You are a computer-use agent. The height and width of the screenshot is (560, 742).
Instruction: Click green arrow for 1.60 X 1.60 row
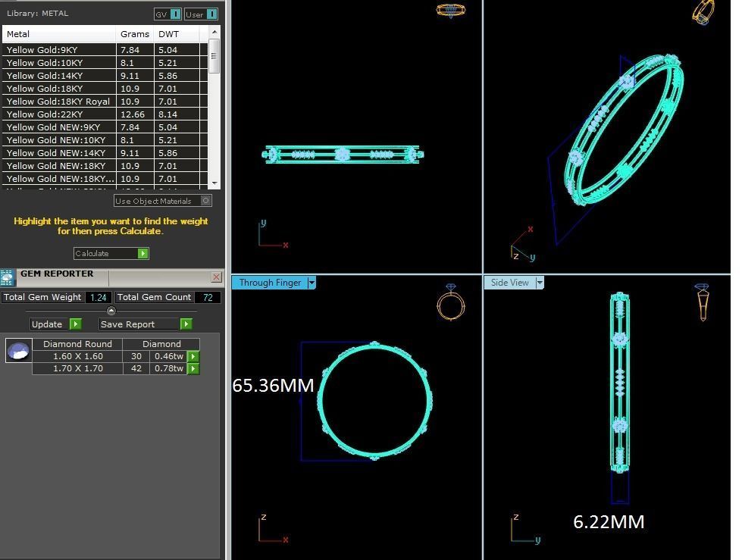coord(193,356)
